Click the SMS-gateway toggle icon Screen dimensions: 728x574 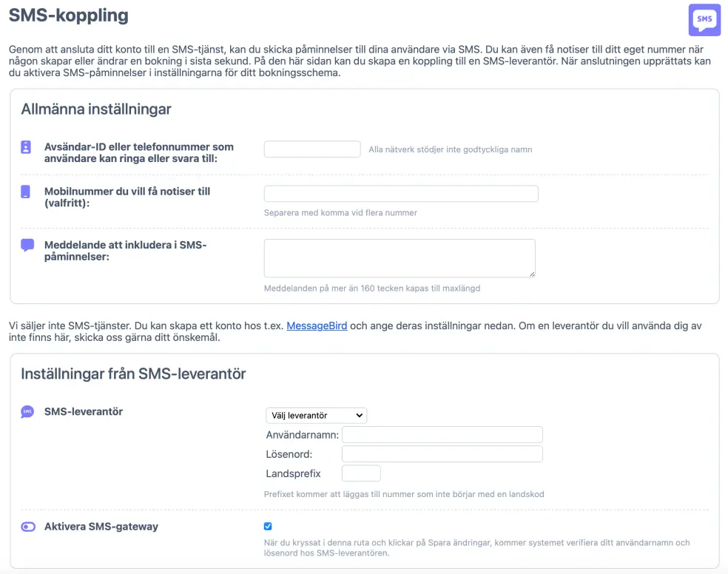point(28,527)
